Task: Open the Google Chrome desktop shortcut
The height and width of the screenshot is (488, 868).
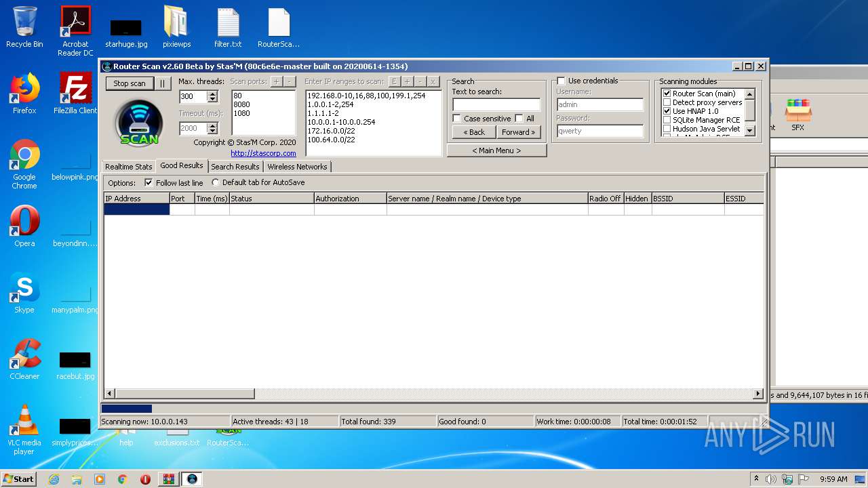Action: pos(24,164)
